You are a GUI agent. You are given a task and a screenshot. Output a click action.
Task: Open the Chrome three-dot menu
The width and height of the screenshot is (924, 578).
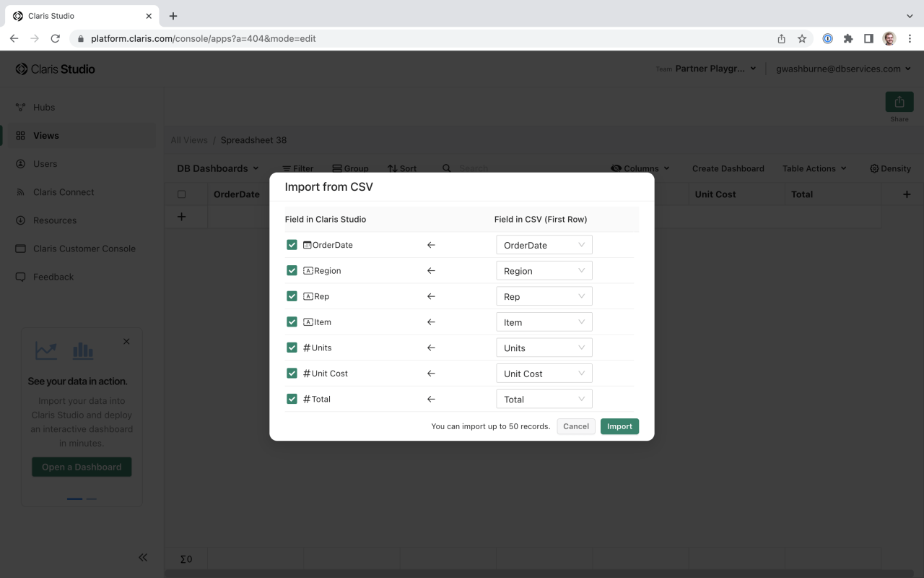click(909, 39)
